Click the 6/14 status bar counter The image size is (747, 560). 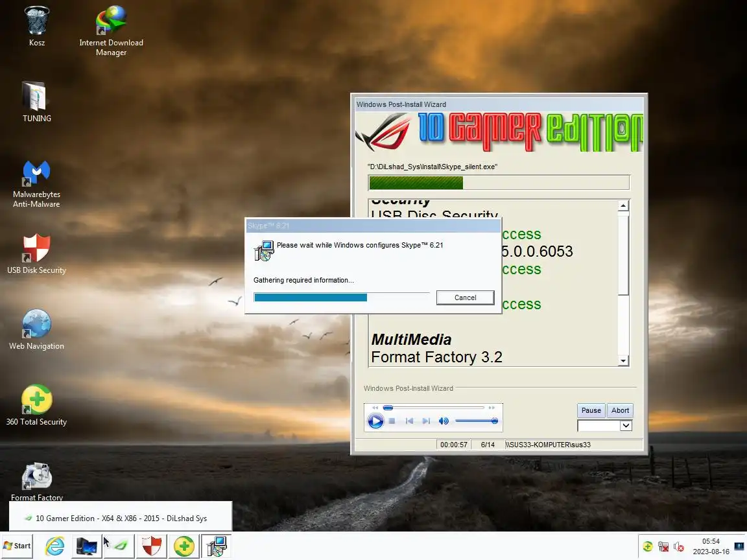coord(488,445)
